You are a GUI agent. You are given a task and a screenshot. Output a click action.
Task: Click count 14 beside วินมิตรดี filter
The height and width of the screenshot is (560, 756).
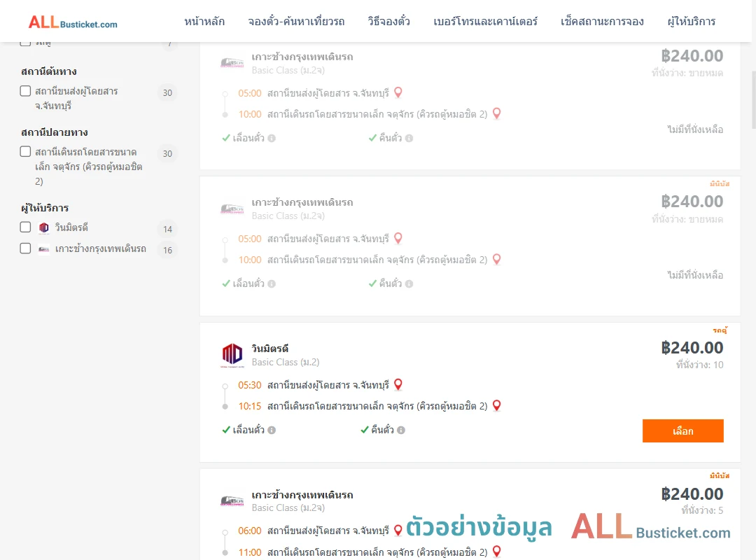click(x=167, y=229)
